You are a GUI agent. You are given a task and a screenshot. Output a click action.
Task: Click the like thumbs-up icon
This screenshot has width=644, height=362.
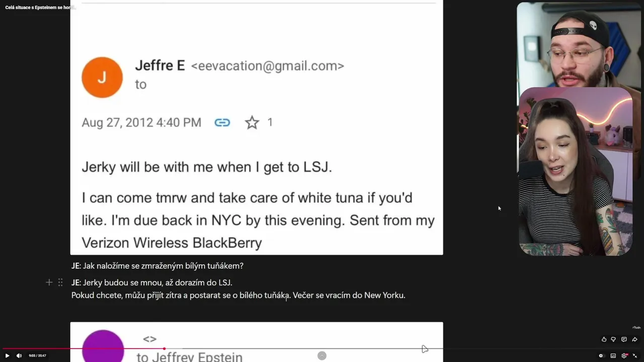pyautogui.click(x=604, y=339)
